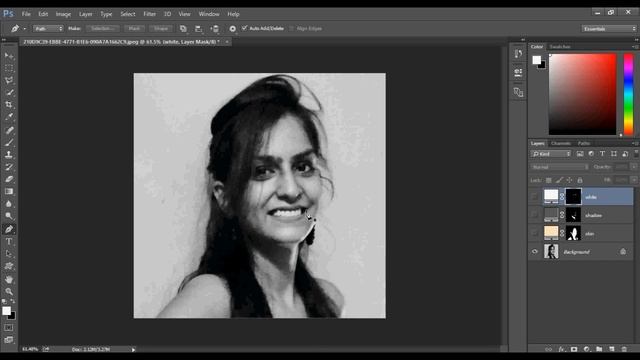Hide the Background layer
Screen dimensions: 640x360
(535, 252)
